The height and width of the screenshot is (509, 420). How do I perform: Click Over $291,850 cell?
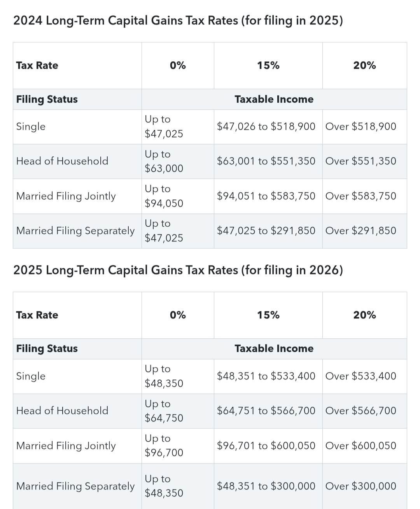[364, 231]
